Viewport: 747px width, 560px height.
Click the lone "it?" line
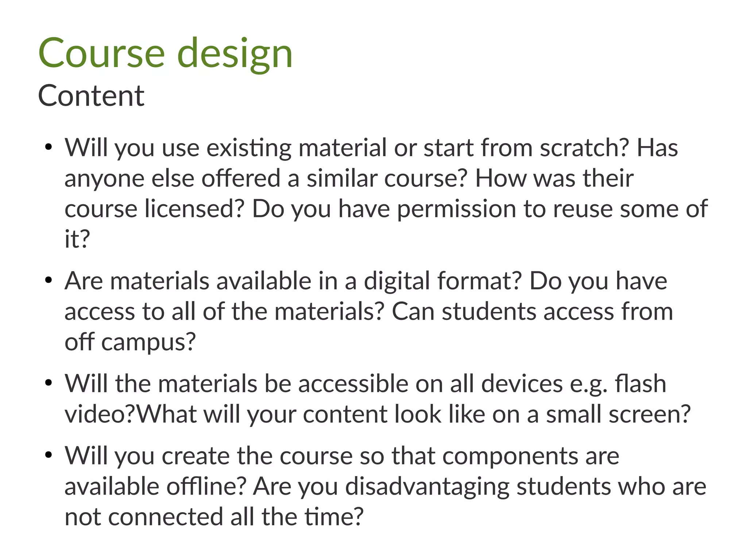coord(77,239)
